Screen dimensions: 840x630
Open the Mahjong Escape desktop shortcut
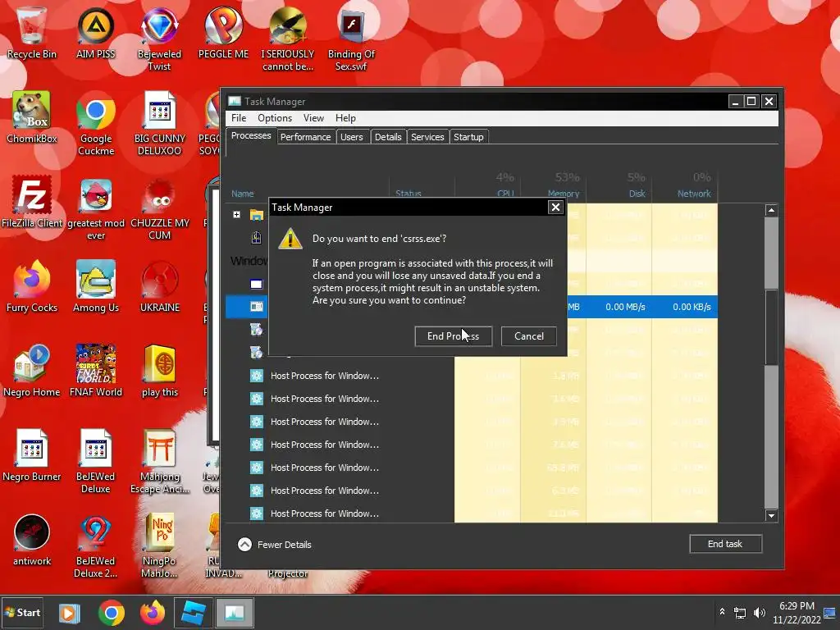coord(160,461)
